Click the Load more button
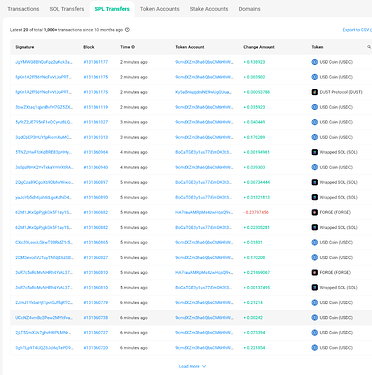The image size is (372, 375). 192,366
